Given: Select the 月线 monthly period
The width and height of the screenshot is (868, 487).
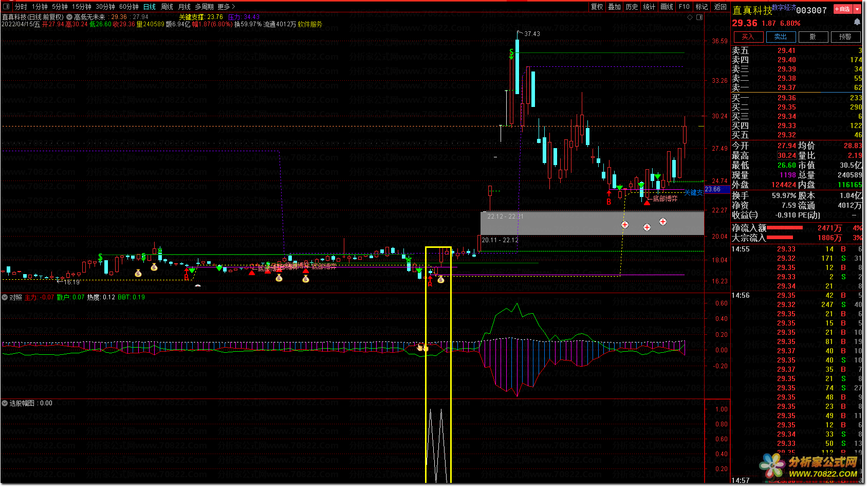Looking at the screenshot, I should (184, 7).
